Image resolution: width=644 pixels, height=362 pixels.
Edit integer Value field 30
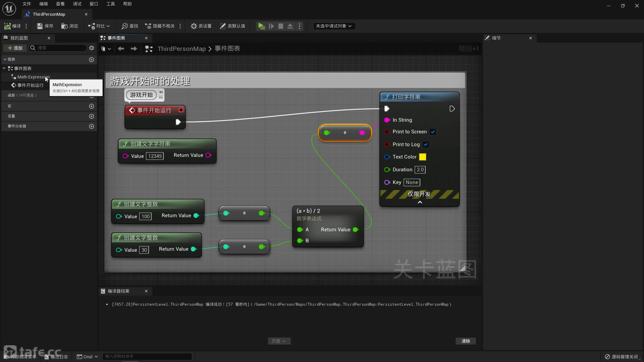pyautogui.click(x=144, y=250)
